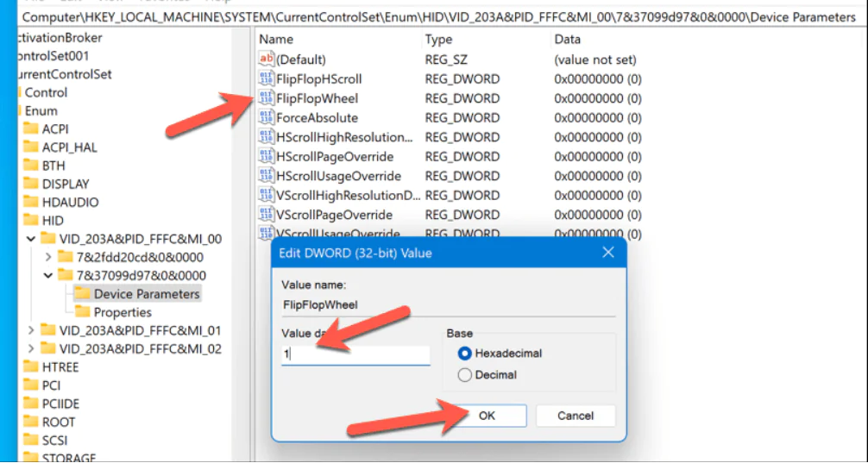Confirm the DWORD edit with OK
Screen dimensions: 868x463
[487, 416]
